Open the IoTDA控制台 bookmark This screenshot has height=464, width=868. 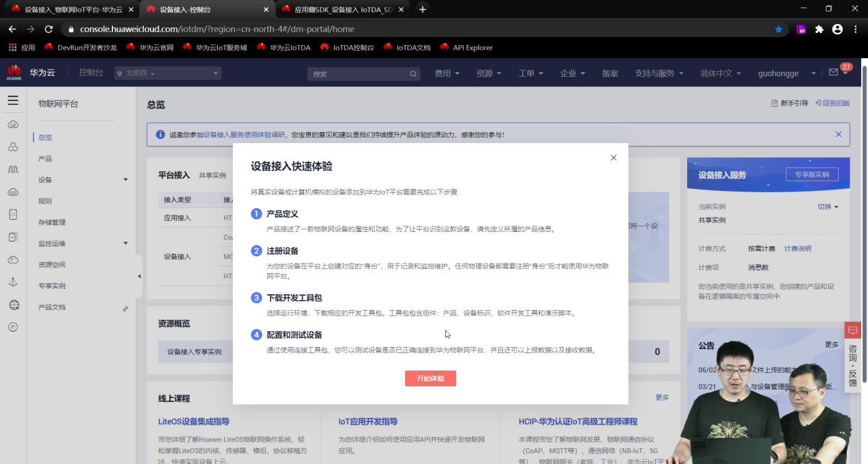(x=346, y=47)
